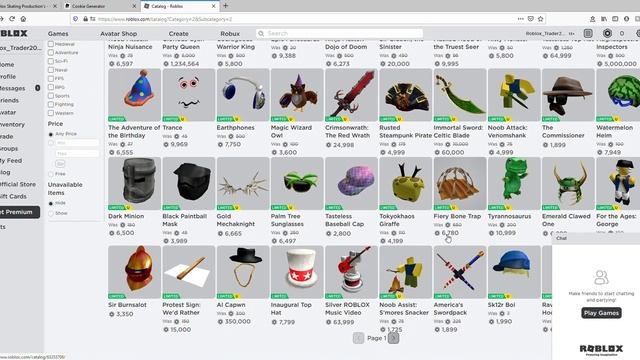The image size is (640, 360).
Task: Open the Tyrannosaurus item thumbnail
Action: [514, 184]
